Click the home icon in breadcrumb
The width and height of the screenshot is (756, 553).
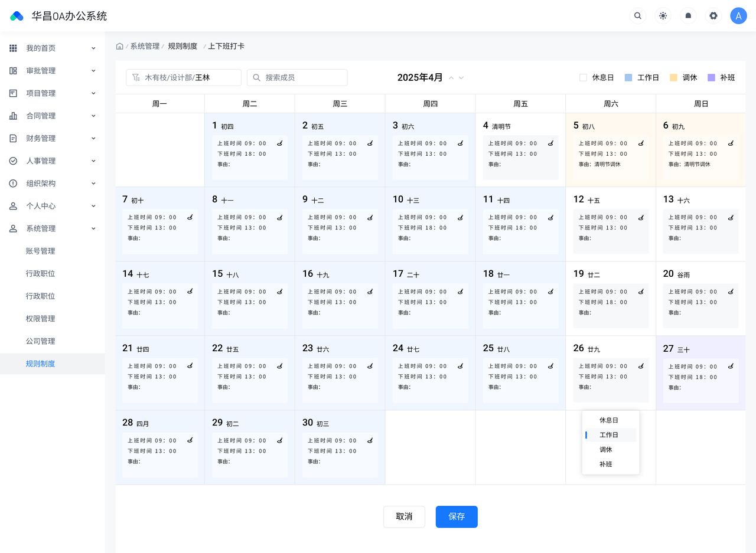(120, 46)
